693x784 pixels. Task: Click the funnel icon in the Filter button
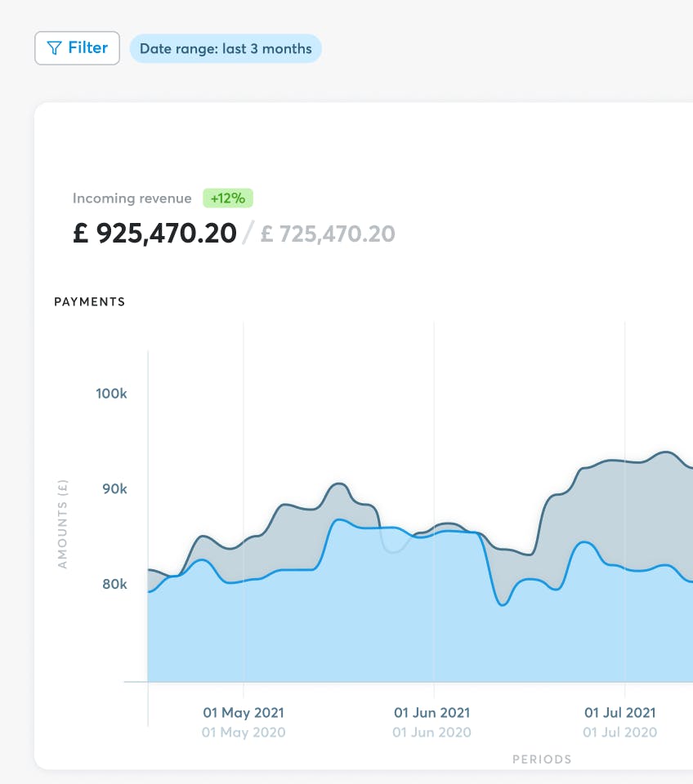pyautogui.click(x=55, y=48)
